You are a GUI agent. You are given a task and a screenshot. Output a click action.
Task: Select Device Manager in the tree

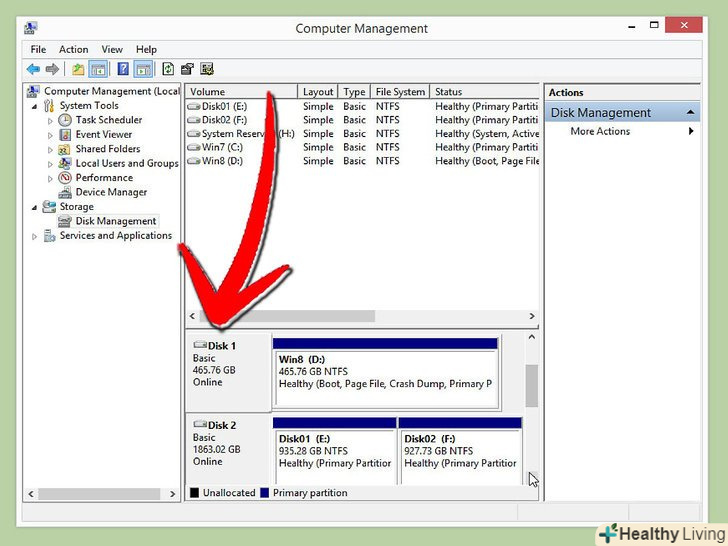point(111,192)
